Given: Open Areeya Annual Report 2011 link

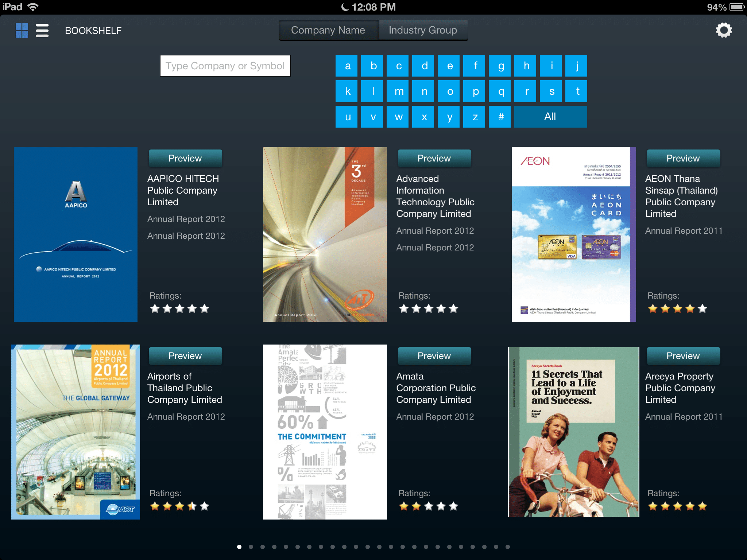Looking at the screenshot, I should pos(684,417).
